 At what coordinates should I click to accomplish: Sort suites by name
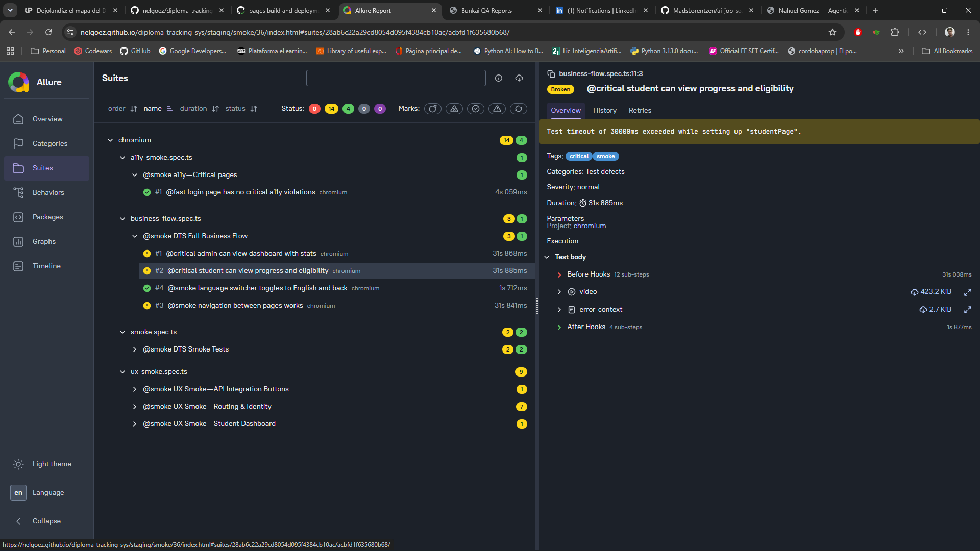(x=158, y=109)
